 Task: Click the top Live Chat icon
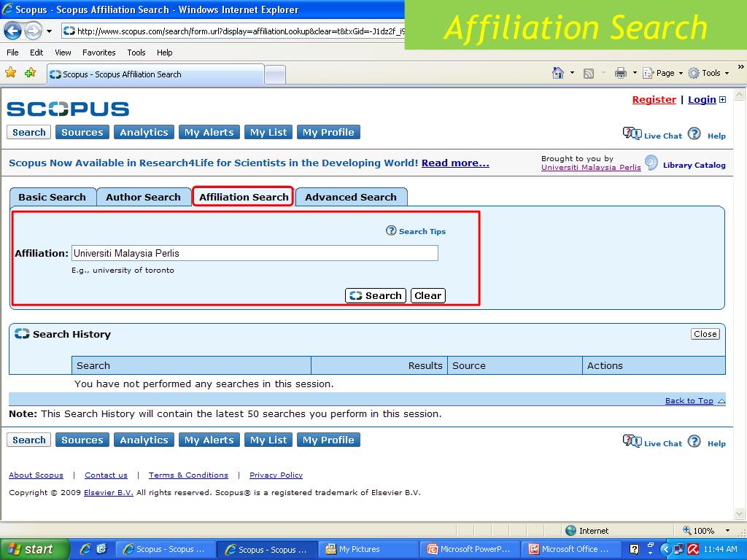632,134
